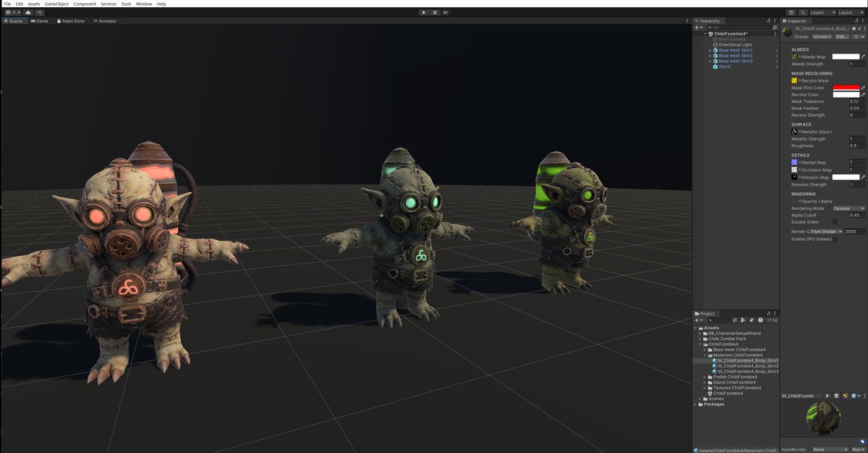Open the material help icon in Inspector
Viewport: 868px width, 453px height.
tap(854, 28)
